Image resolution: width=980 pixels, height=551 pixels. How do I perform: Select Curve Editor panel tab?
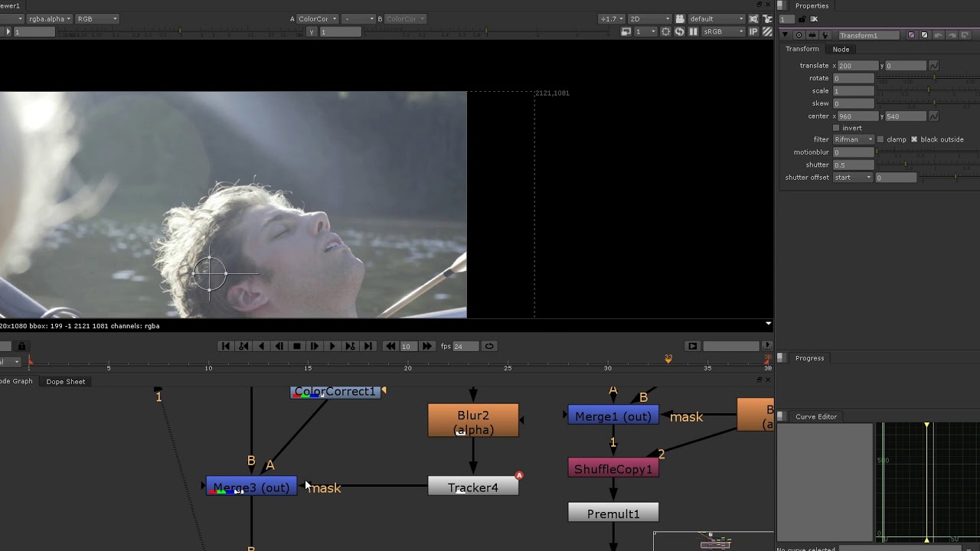(816, 416)
